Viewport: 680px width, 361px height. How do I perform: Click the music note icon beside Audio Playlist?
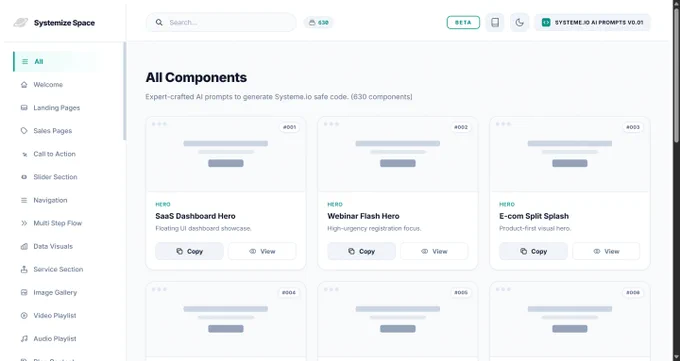coord(24,338)
